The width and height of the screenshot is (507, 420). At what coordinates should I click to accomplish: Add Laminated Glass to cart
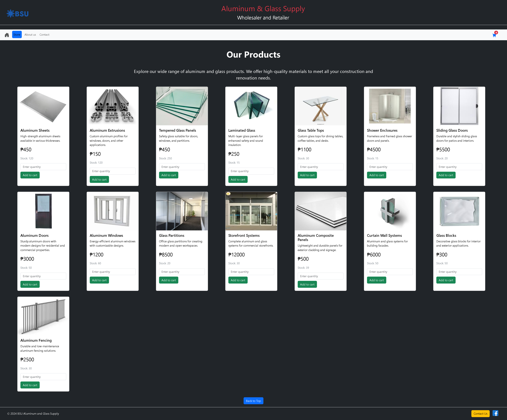pos(238,179)
